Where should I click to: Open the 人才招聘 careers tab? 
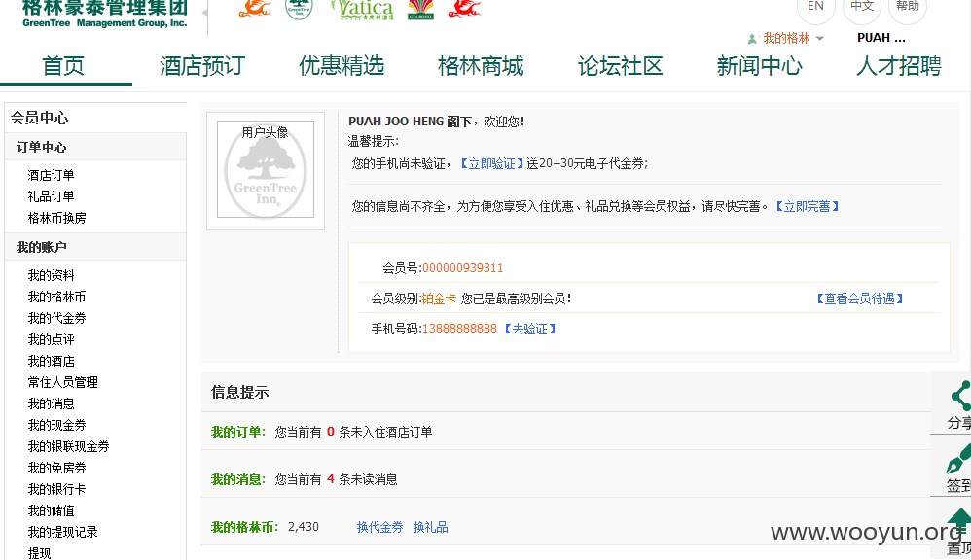click(899, 65)
